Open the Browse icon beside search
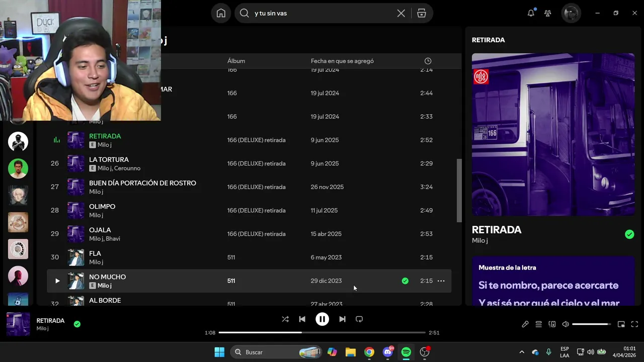644x362 pixels. pyautogui.click(x=422, y=13)
